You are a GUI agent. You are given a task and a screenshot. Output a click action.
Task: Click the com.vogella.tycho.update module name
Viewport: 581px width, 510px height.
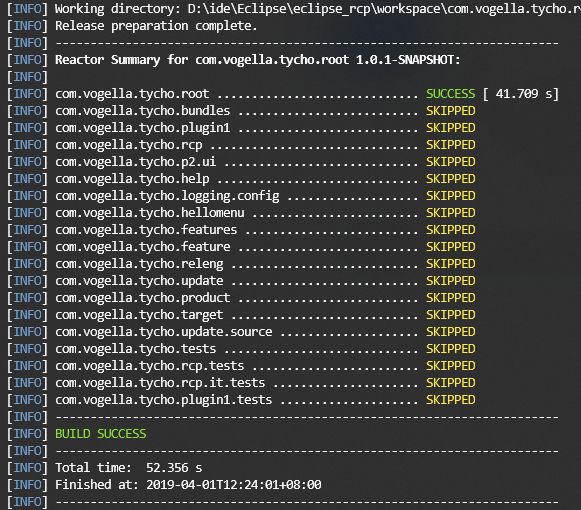pos(139,281)
